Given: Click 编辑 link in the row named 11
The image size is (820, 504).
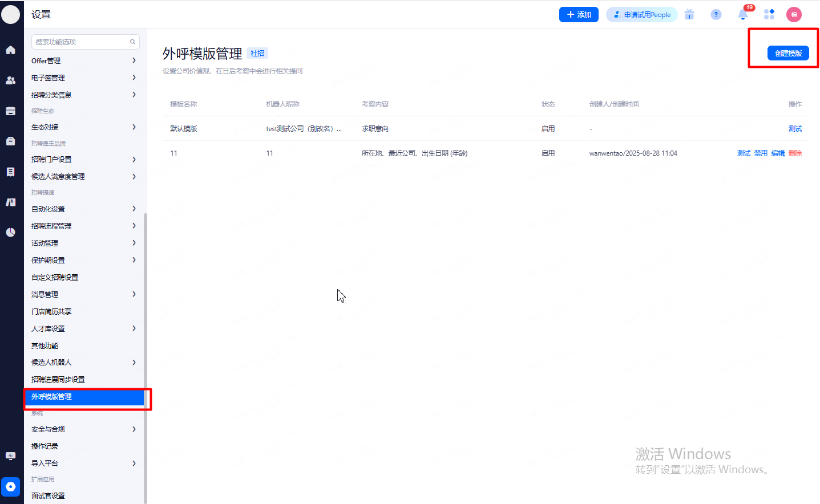Looking at the screenshot, I should [x=778, y=153].
